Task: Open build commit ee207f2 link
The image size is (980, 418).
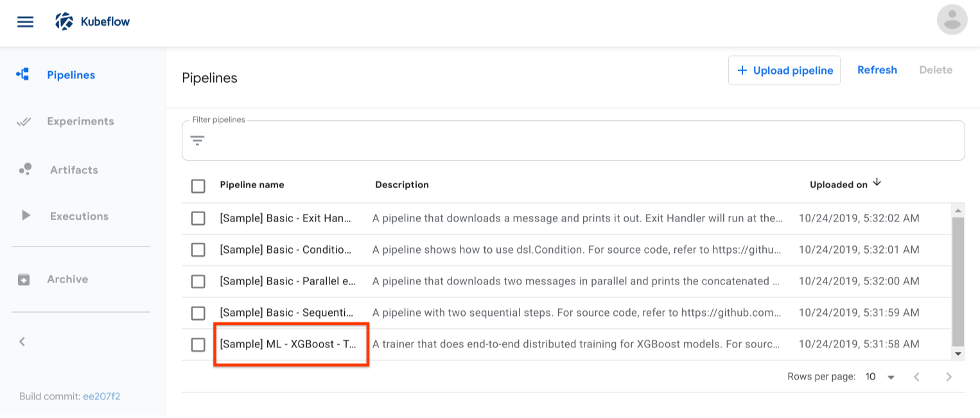Action: (x=101, y=396)
